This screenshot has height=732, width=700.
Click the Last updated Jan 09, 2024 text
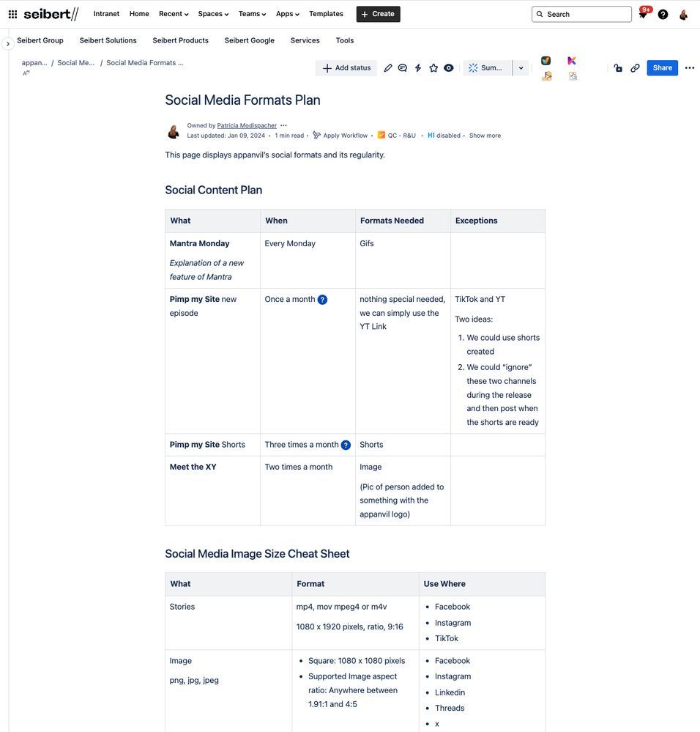226,136
